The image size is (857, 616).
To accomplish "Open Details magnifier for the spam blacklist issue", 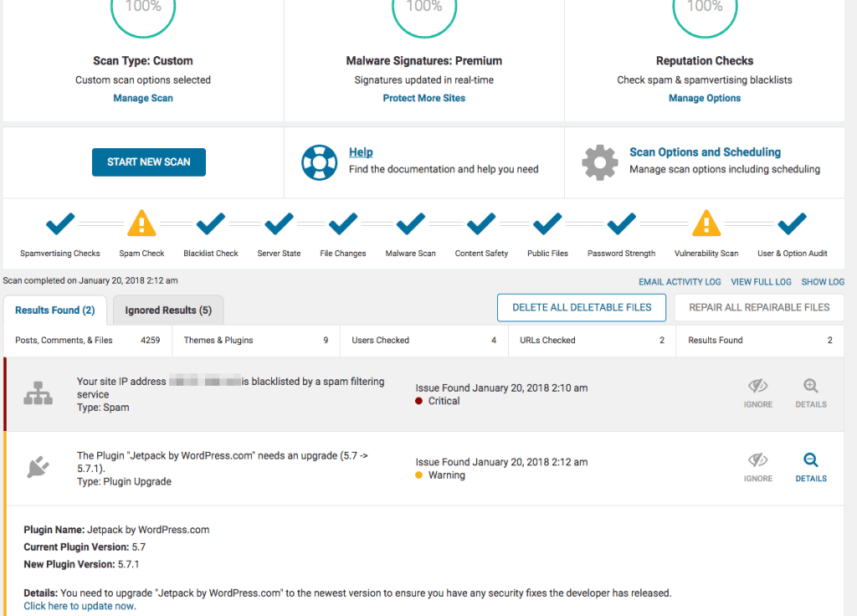I will 810,393.
